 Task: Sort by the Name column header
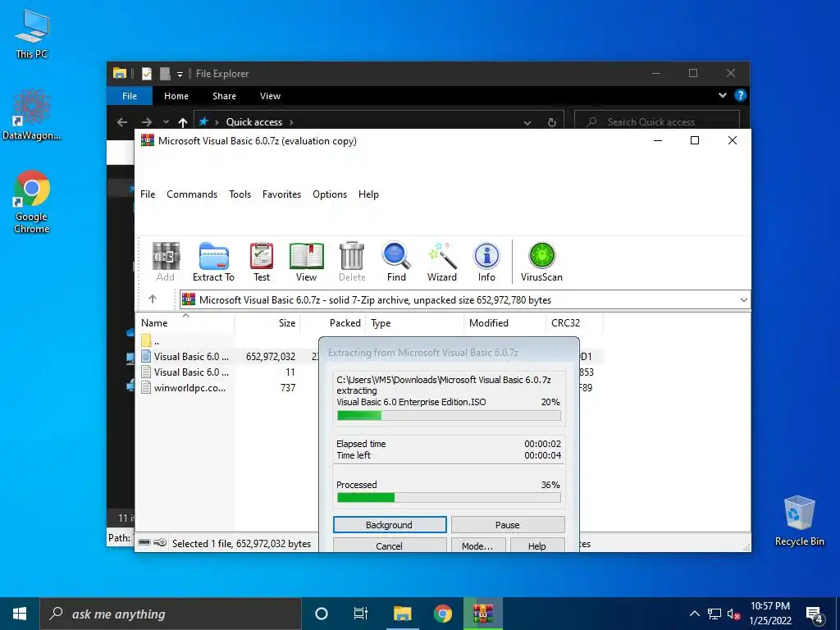pos(185,323)
